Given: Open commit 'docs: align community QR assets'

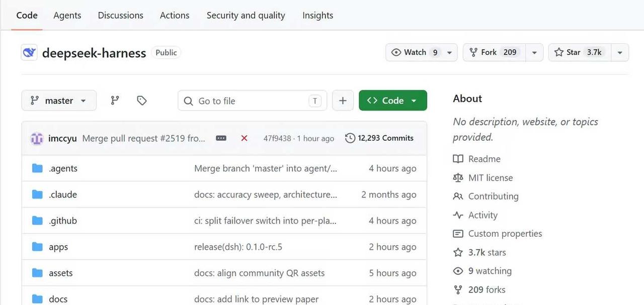Looking at the screenshot, I should tap(259, 273).
